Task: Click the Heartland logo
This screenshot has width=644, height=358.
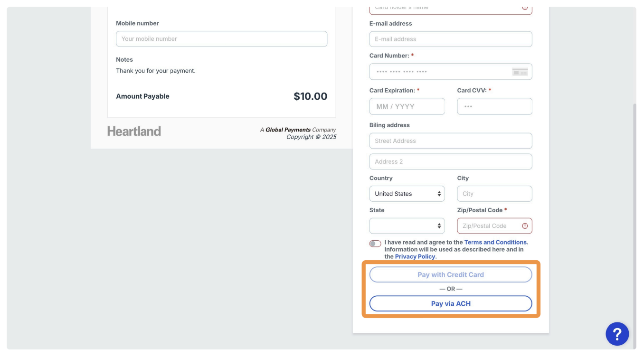Action: coord(134,132)
